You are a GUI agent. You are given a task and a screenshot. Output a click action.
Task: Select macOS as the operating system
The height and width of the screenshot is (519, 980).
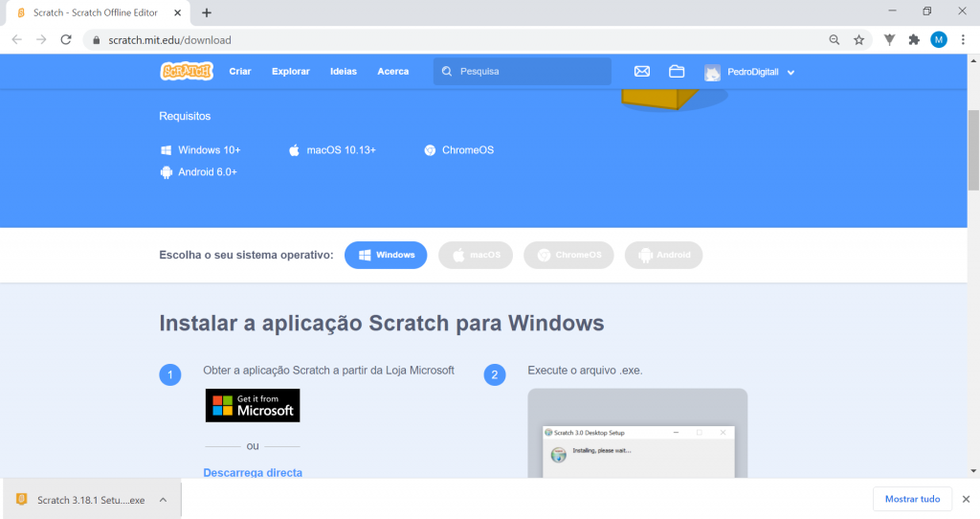476,255
